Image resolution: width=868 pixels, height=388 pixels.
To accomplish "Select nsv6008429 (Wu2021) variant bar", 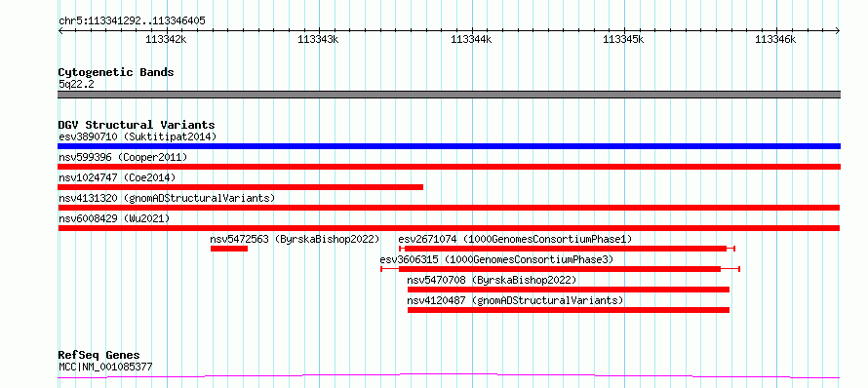I will pyautogui.click(x=449, y=228).
